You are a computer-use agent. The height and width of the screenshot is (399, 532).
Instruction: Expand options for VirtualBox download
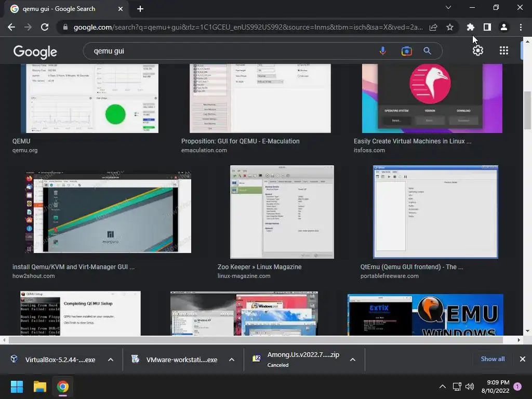111,360
